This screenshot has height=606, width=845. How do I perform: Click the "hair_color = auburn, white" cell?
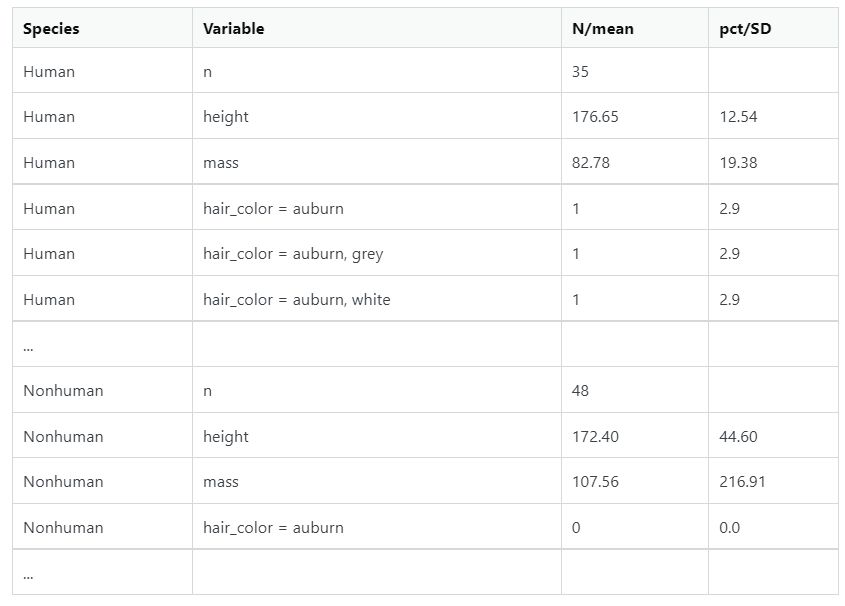pyautogui.click(x=297, y=300)
